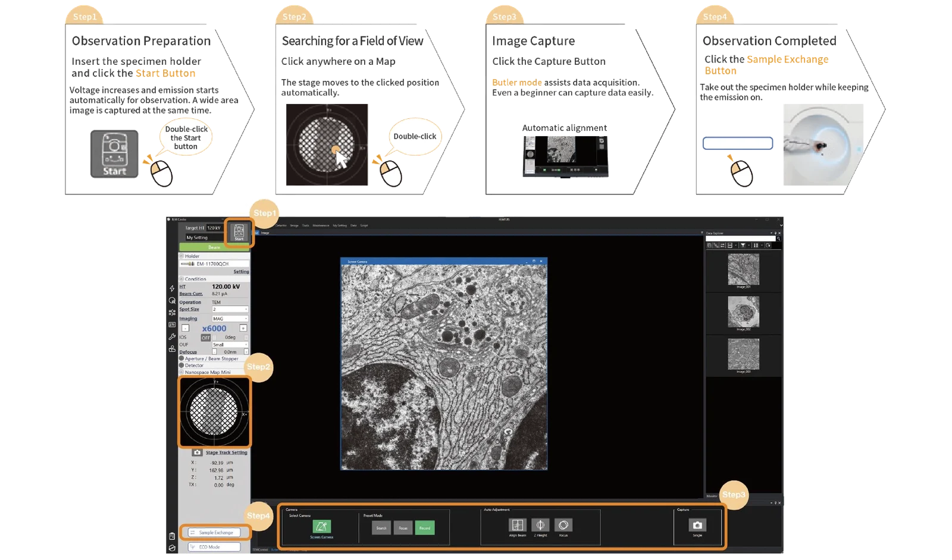Open the Stage Track Setting link
This screenshot has height=560, width=952.
[x=226, y=452]
